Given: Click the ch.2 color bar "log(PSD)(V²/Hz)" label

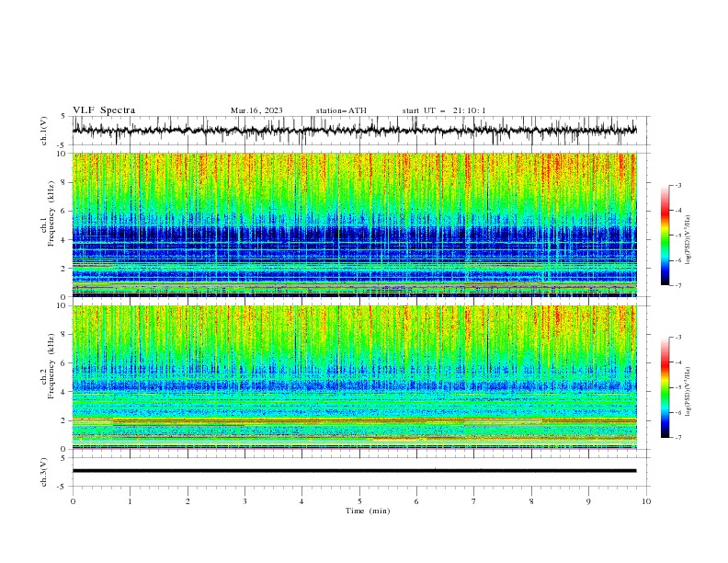Looking at the screenshot, I should [x=688, y=391].
